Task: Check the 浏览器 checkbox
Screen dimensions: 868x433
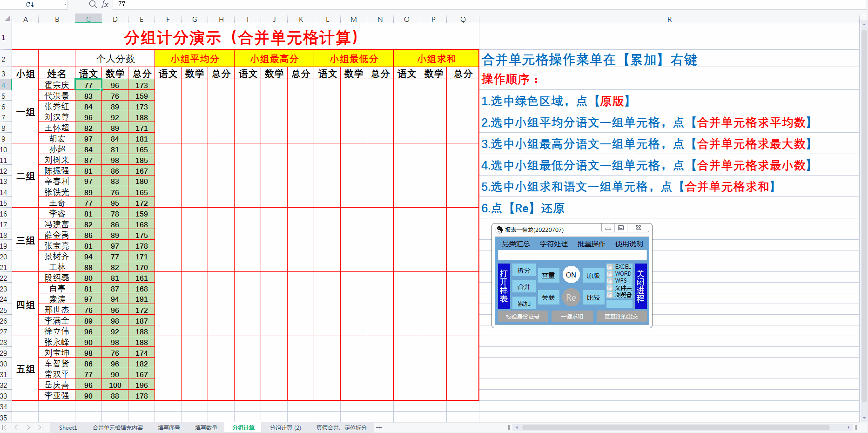Action: [x=610, y=295]
